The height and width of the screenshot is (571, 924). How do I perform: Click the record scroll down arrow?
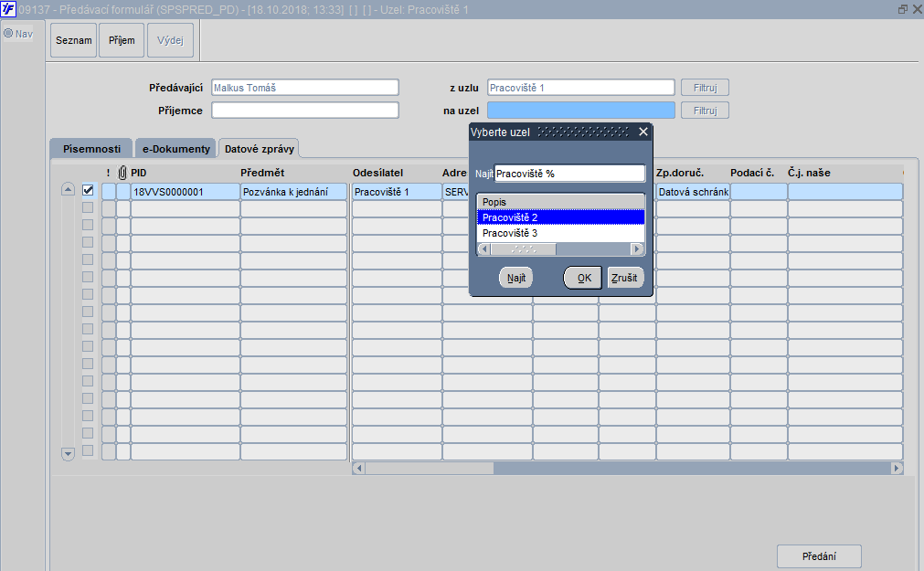tap(68, 454)
